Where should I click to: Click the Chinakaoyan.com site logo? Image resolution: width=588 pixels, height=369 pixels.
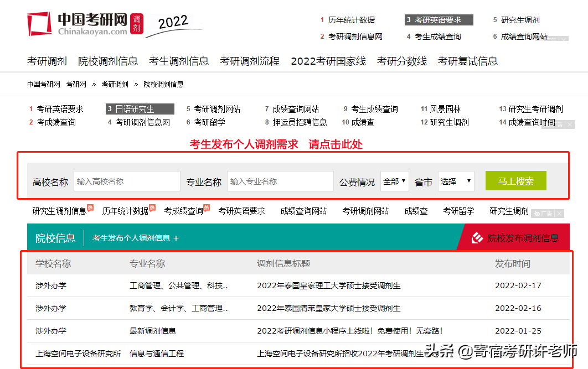click(85, 24)
